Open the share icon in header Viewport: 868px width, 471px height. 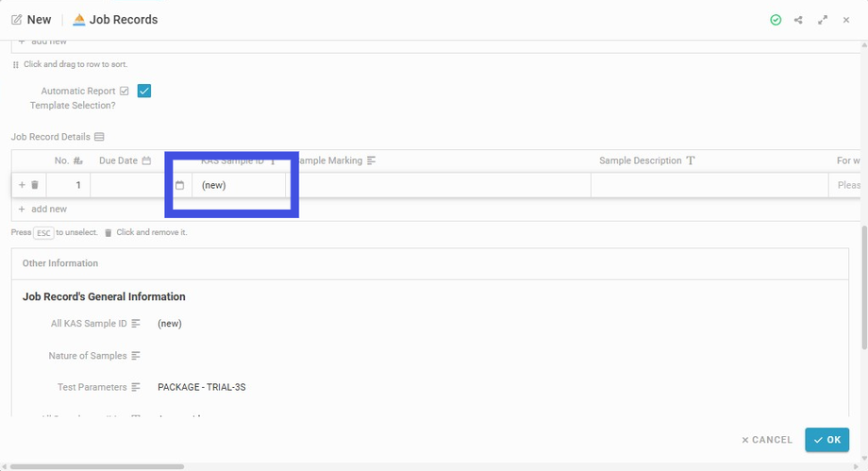click(x=798, y=20)
